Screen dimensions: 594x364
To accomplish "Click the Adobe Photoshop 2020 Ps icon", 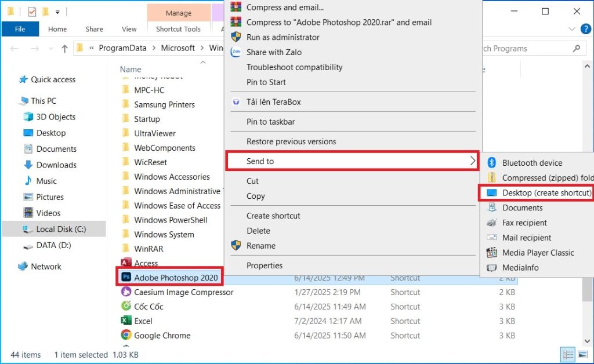I will point(126,278).
